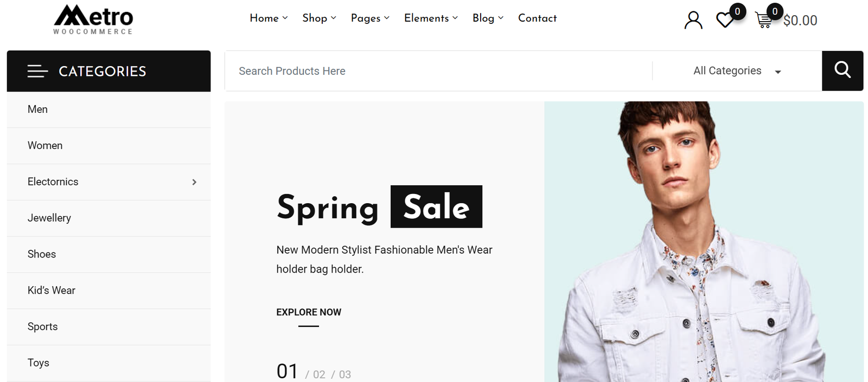Toggle the Categories hamburger menu icon
This screenshot has height=382, width=868.
(37, 71)
